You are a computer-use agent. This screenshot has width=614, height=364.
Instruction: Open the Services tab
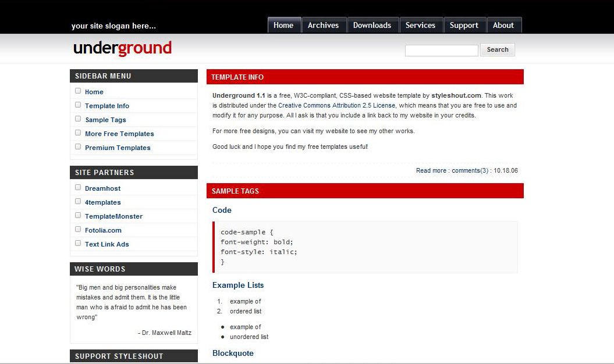click(x=420, y=25)
